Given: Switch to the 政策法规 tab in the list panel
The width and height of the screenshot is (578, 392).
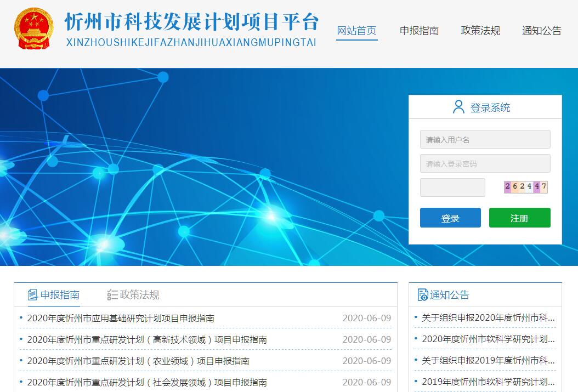Looking at the screenshot, I should pyautogui.click(x=133, y=295).
